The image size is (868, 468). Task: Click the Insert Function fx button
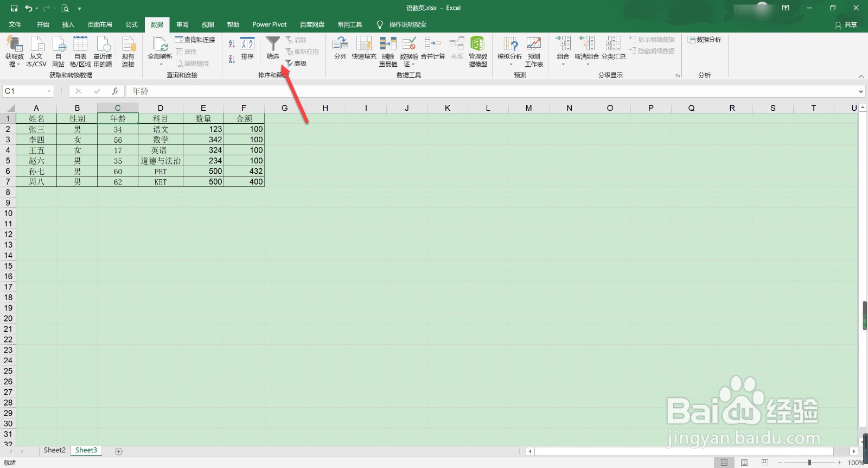115,91
